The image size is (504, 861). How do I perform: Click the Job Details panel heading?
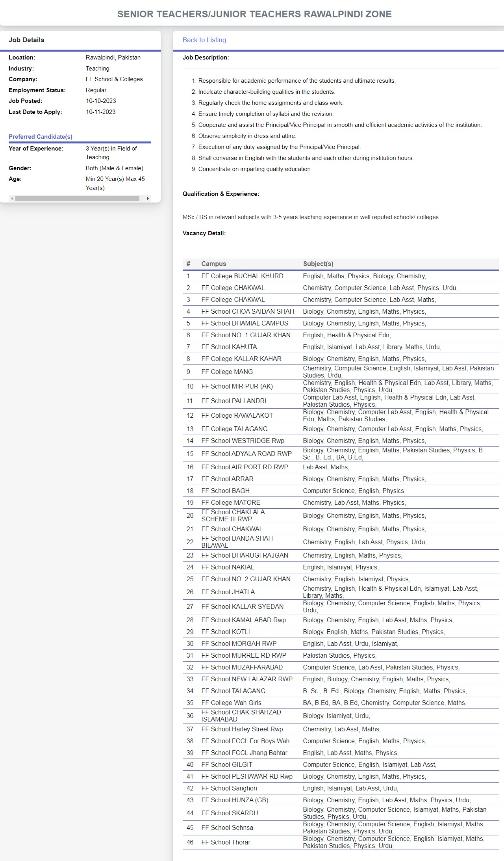pos(26,40)
